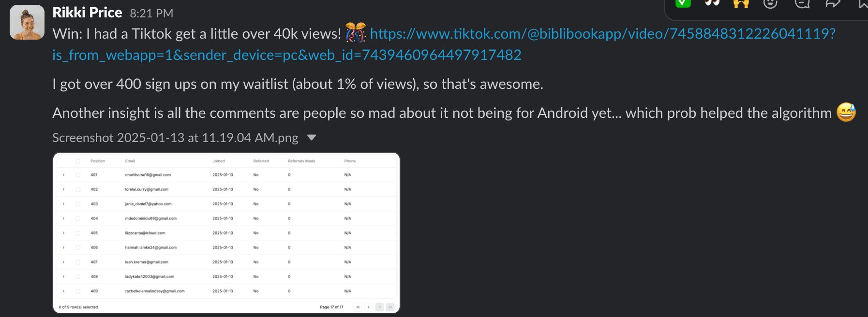Open the add reaction emoji picker
The width and height of the screenshot is (868, 317).
pyautogui.click(x=770, y=3)
